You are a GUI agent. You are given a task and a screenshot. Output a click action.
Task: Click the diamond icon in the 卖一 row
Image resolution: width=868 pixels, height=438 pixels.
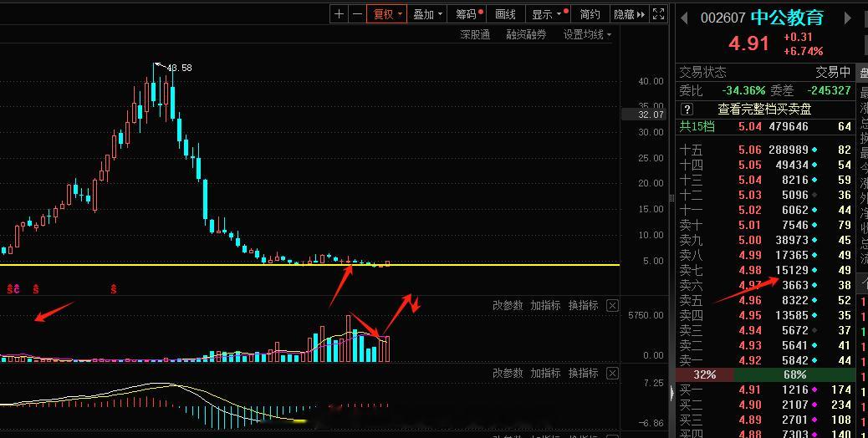[x=814, y=360]
